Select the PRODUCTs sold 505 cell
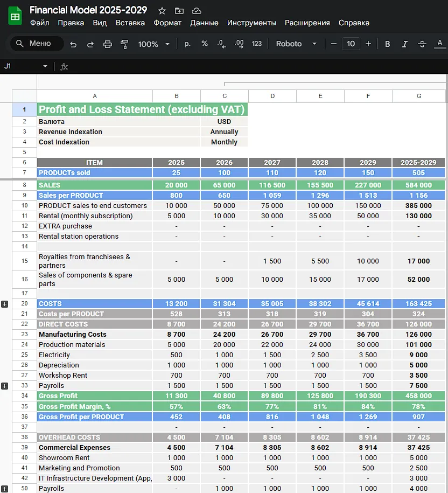Viewport: 448px width, 493px height. click(x=418, y=172)
